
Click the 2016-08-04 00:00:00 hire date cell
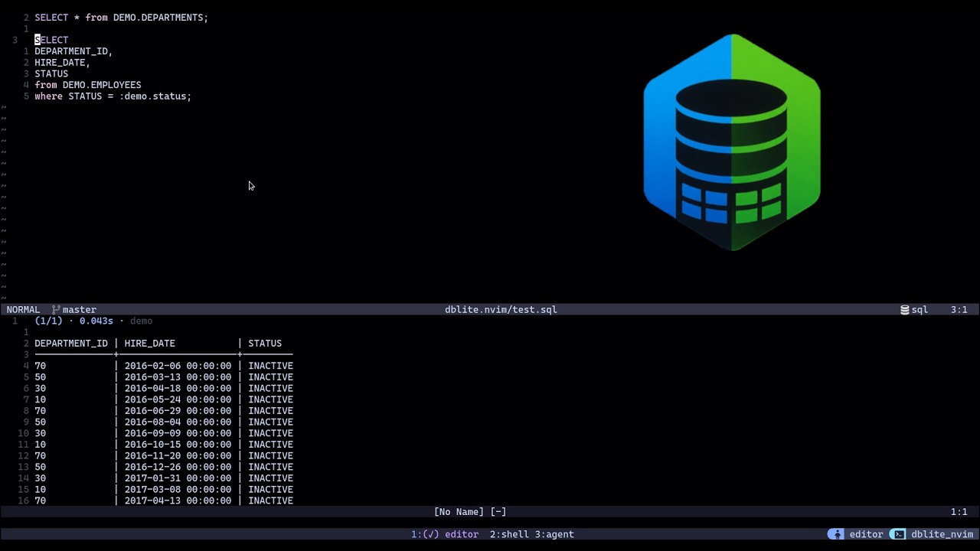click(x=178, y=422)
